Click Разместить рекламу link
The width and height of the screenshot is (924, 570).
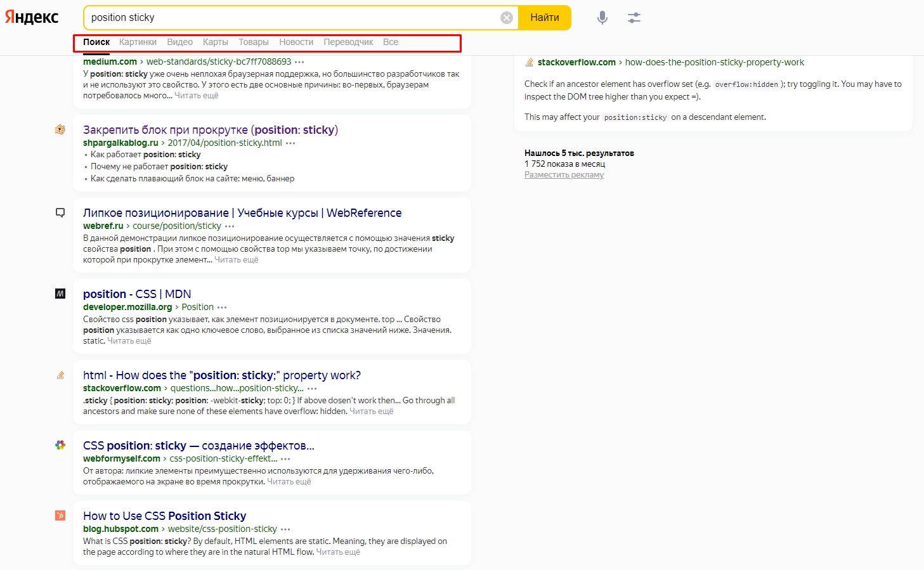[x=564, y=175]
